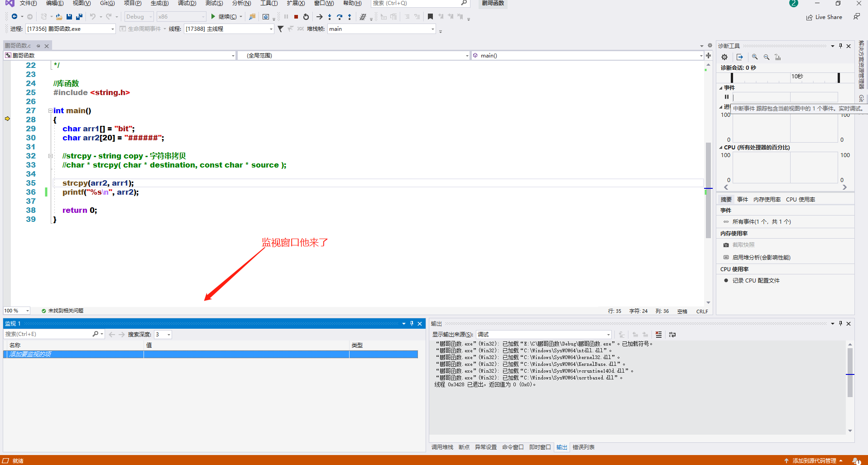Navigate backward with the blue arrow
This screenshot has height=465, width=868.
point(14,17)
